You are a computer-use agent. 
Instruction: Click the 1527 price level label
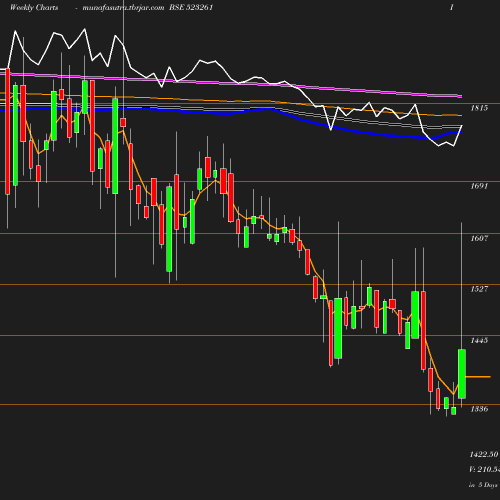[x=479, y=289]
